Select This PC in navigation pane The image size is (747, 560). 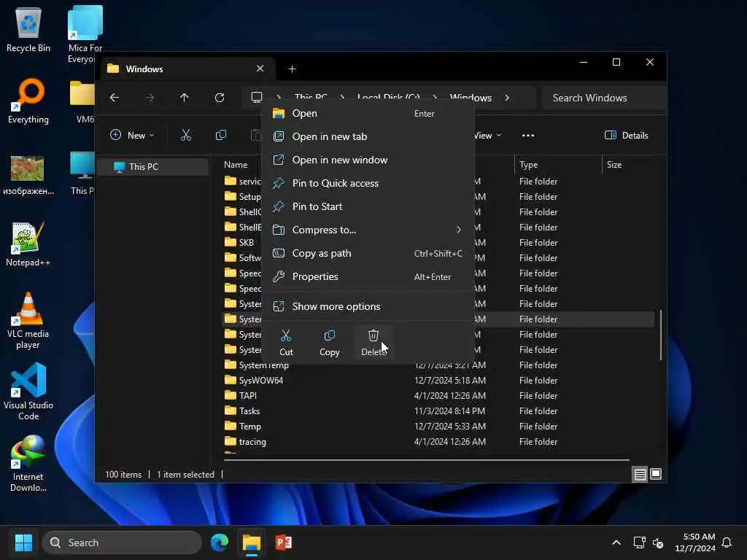152,167
